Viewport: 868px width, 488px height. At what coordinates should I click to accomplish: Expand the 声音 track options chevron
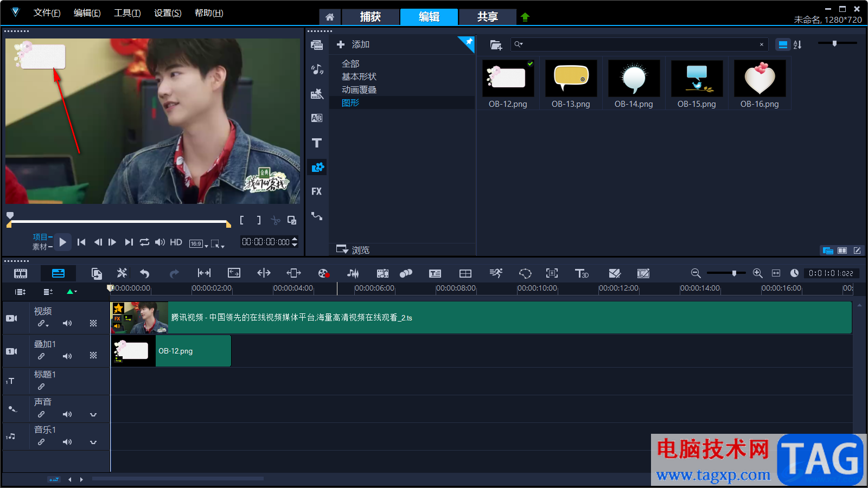click(x=93, y=415)
